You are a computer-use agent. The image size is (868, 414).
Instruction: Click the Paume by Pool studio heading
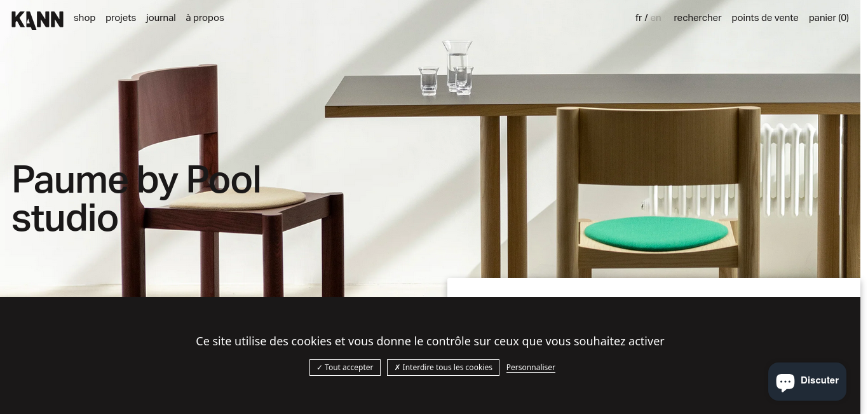(x=137, y=199)
